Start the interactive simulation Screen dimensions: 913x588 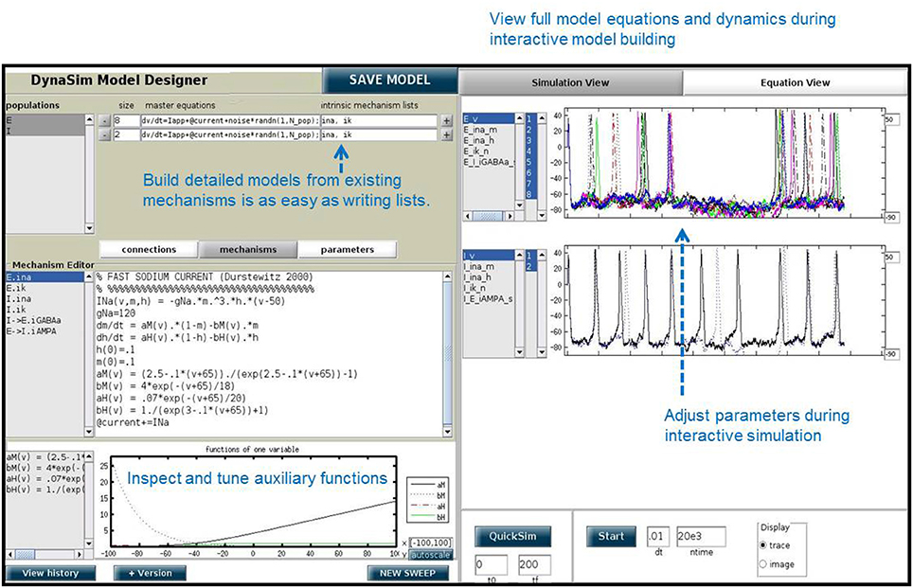[x=611, y=536]
